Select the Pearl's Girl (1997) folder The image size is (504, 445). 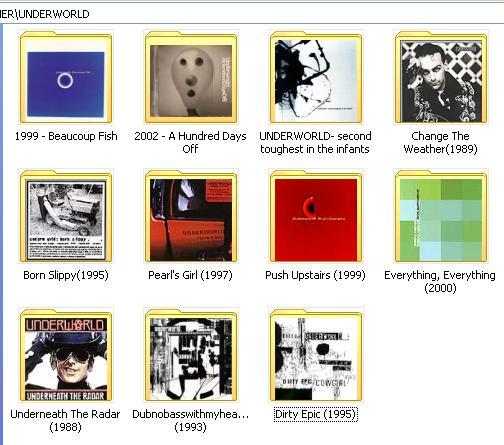point(191,216)
